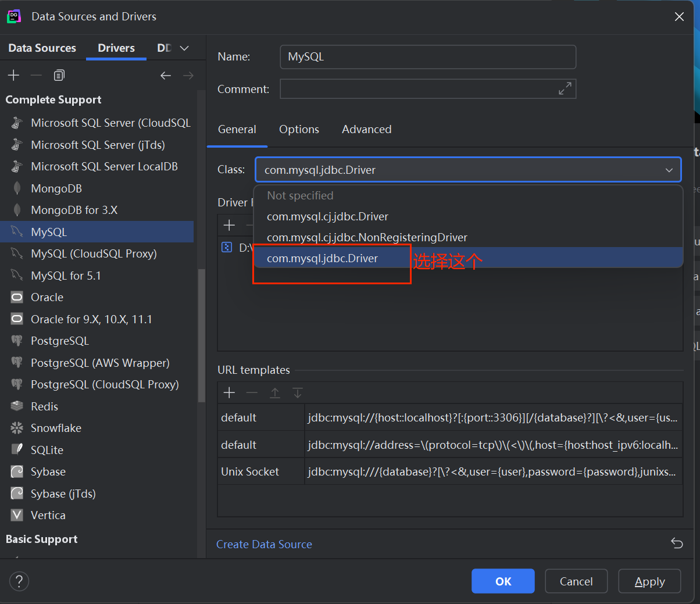Select the SQLite driver
This screenshot has height=604, width=700.
[x=97, y=450]
